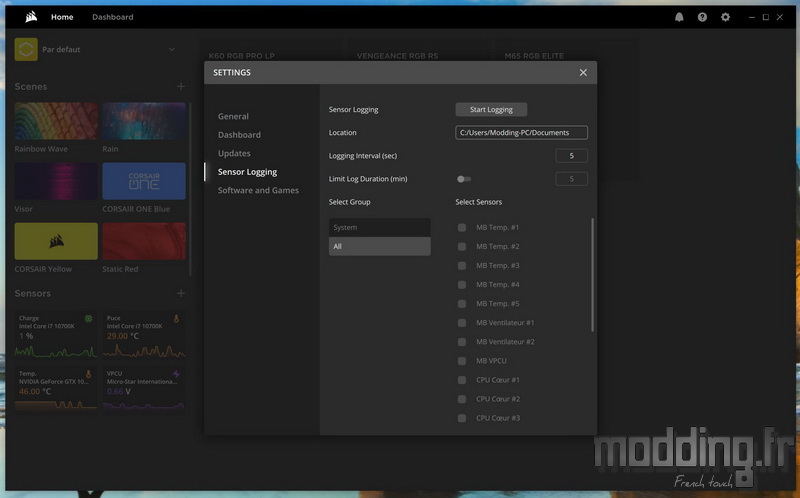
Task: Select the All group
Action: coord(380,246)
